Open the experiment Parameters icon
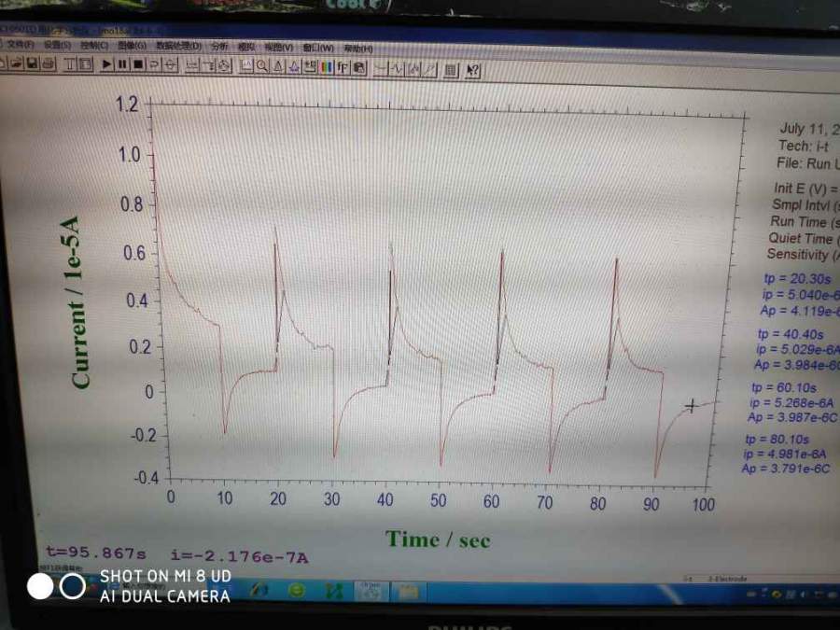 coord(86,64)
